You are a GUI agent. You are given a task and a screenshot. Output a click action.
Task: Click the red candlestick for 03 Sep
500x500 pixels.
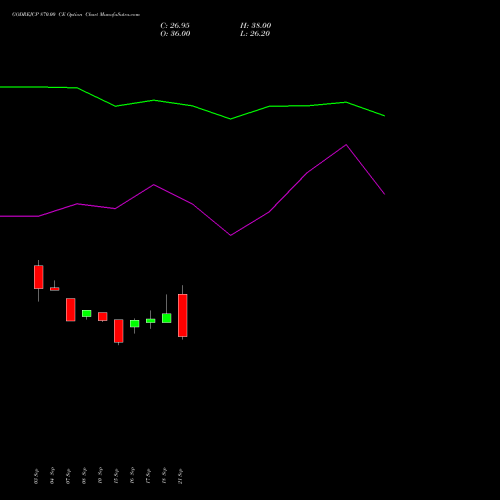pos(39,277)
